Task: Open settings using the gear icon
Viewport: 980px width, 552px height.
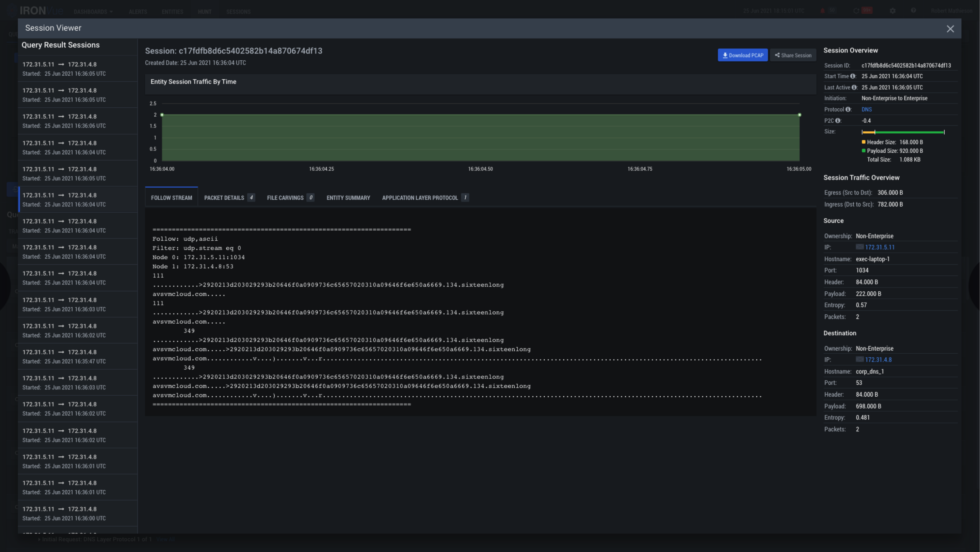Action: tap(893, 11)
